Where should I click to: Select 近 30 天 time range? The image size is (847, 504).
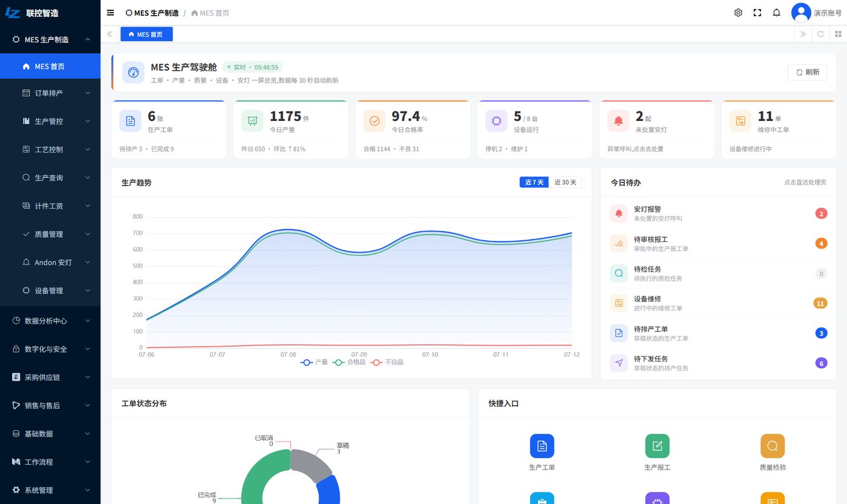pos(566,182)
